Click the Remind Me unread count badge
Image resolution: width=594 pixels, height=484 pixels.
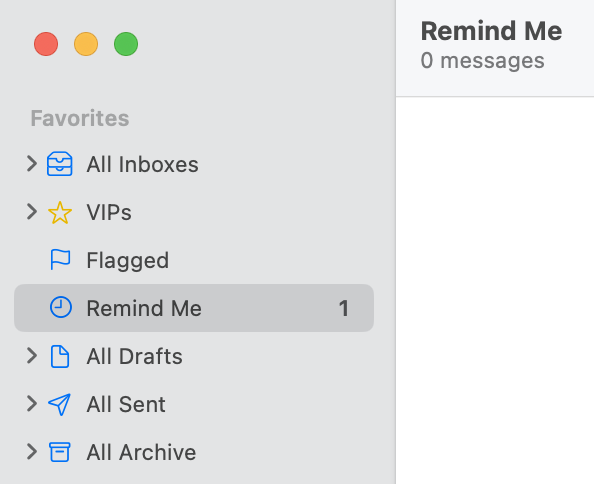(x=344, y=308)
